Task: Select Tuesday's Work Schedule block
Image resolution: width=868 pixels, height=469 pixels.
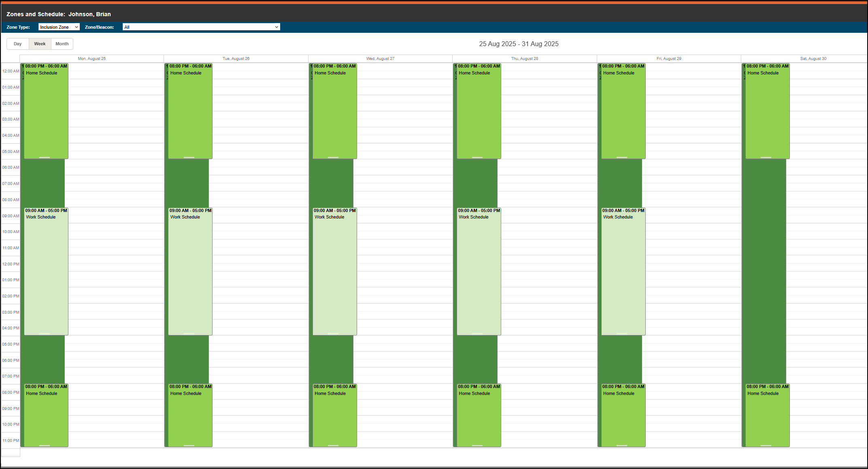Action: [x=190, y=271]
